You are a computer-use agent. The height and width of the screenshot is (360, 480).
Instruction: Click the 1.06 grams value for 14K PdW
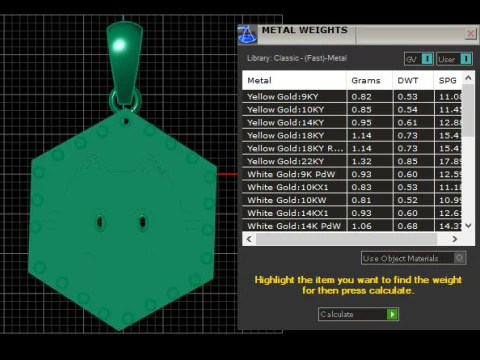(361, 226)
